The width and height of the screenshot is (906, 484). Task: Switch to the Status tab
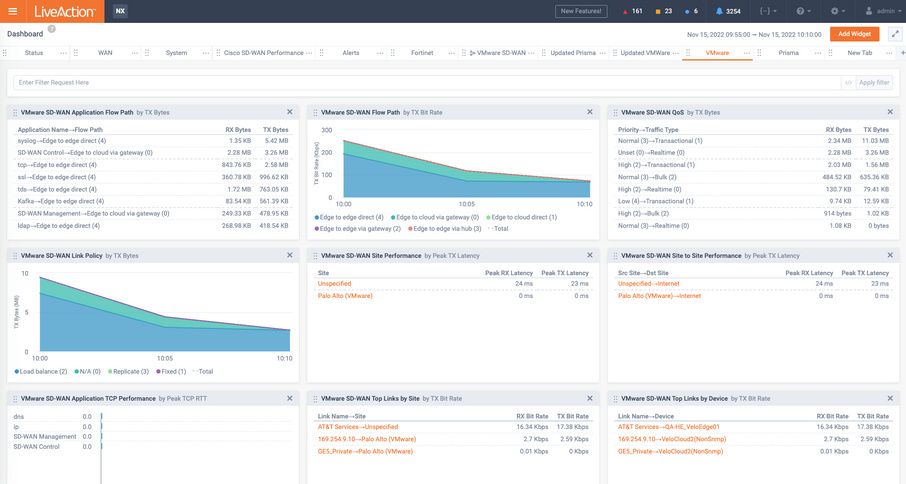click(34, 53)
